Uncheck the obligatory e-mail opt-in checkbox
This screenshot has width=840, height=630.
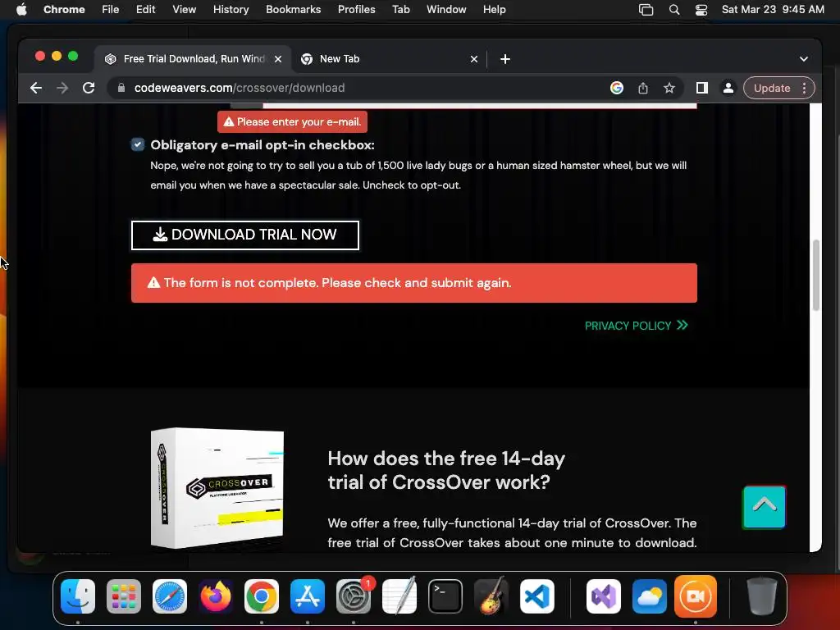[x=138, y=144]
